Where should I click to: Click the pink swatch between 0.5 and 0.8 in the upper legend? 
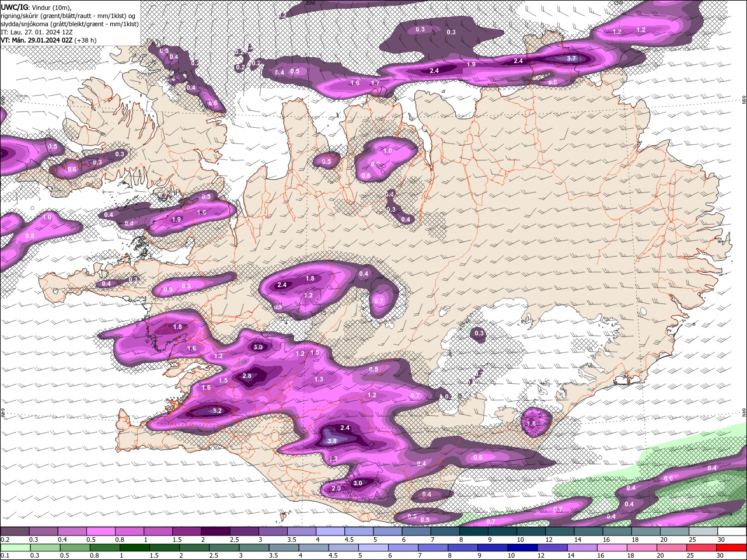[100, 531]
